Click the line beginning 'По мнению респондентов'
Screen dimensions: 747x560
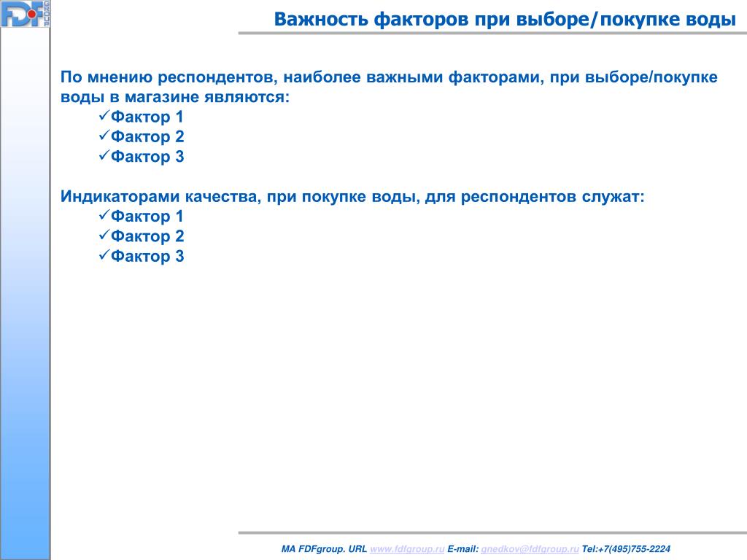[389, 77]
